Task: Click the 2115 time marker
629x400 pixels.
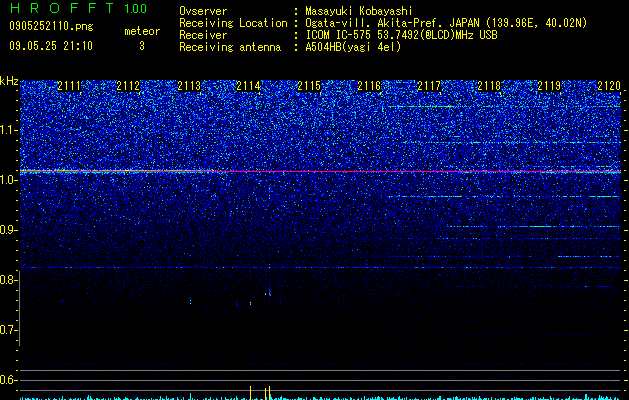Action: pos(309,86)
